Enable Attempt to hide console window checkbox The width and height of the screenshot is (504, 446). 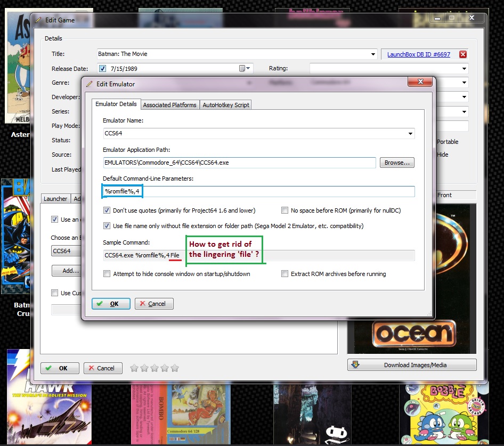pos(107,274)
